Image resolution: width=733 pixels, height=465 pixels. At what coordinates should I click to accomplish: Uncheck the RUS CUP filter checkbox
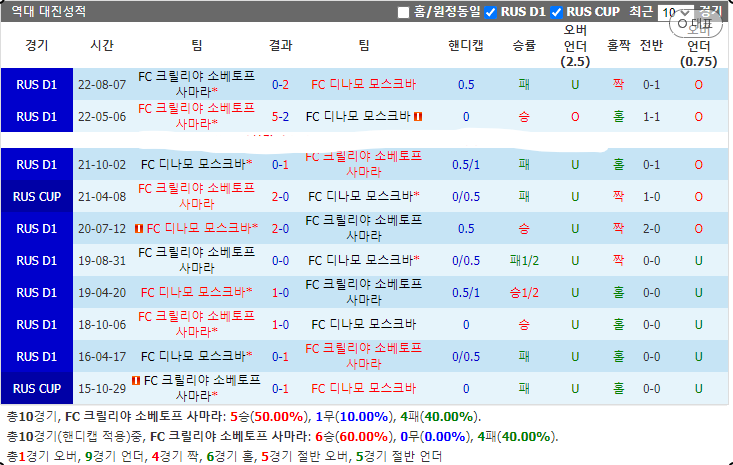tap(556, 12)
